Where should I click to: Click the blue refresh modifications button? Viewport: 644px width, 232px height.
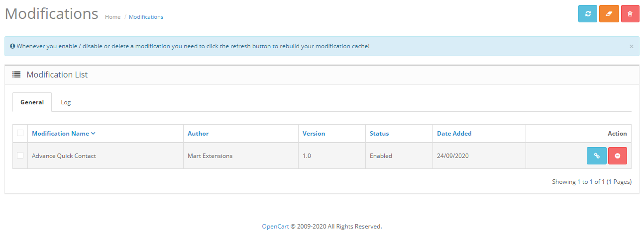pyautogui.click(x=588, y=14)
